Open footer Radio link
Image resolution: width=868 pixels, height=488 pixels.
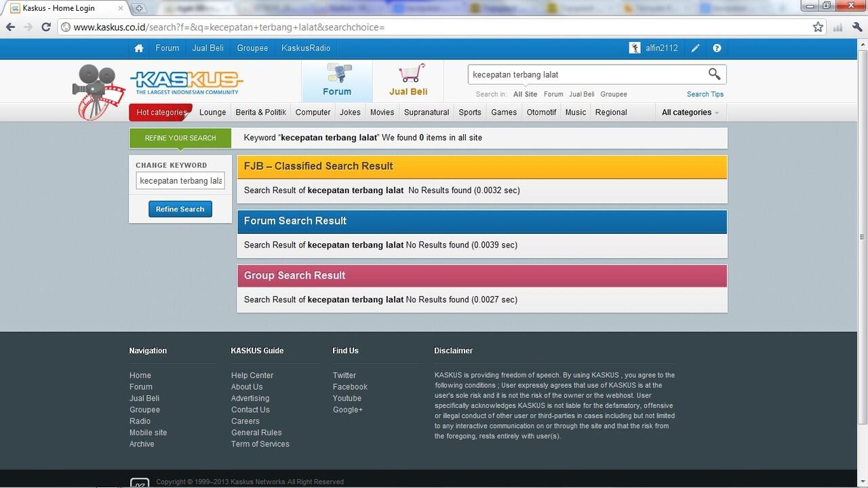140,422
